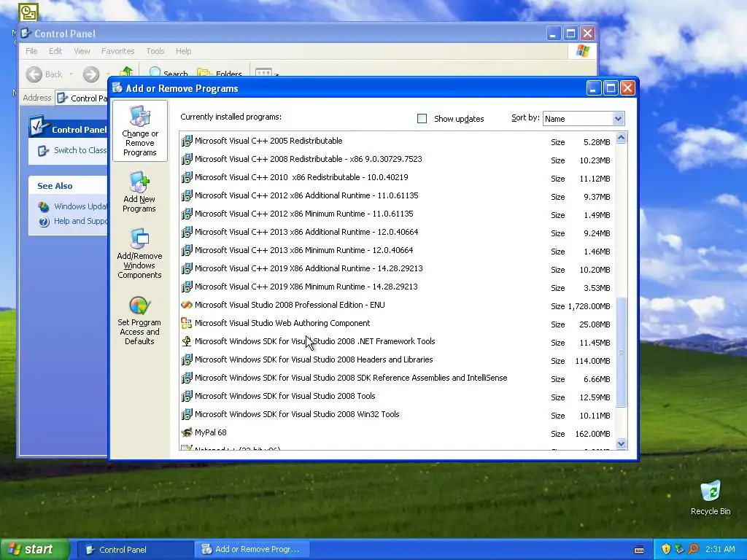Viewport: 747px width, 560px height.
Task: Click Folders in Control Panel toolbar
Action: [219, 73]
